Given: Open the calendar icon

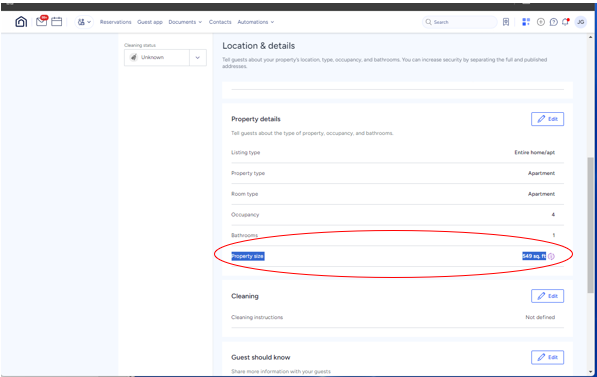Looking at the screenshot, I should (x=56, y=22).
